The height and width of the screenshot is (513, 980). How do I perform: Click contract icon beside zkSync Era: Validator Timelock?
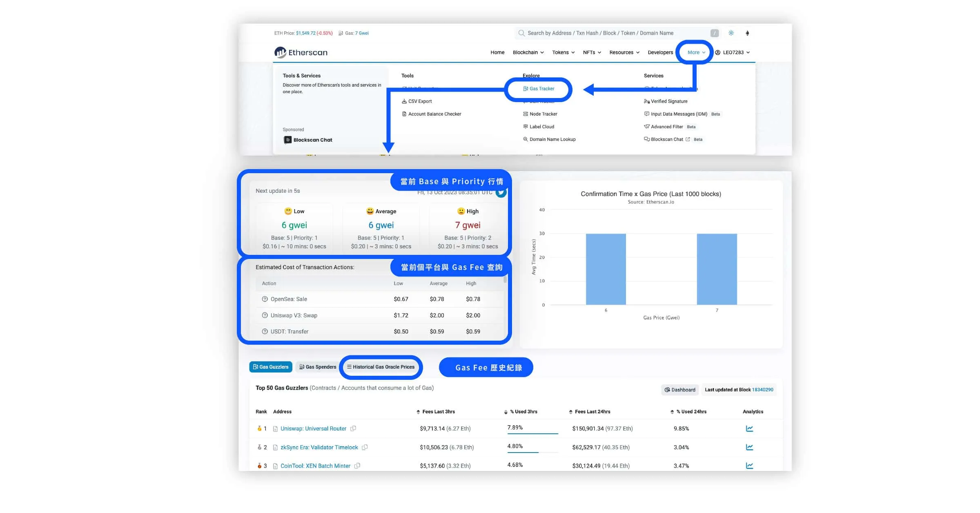click(275, 448)
